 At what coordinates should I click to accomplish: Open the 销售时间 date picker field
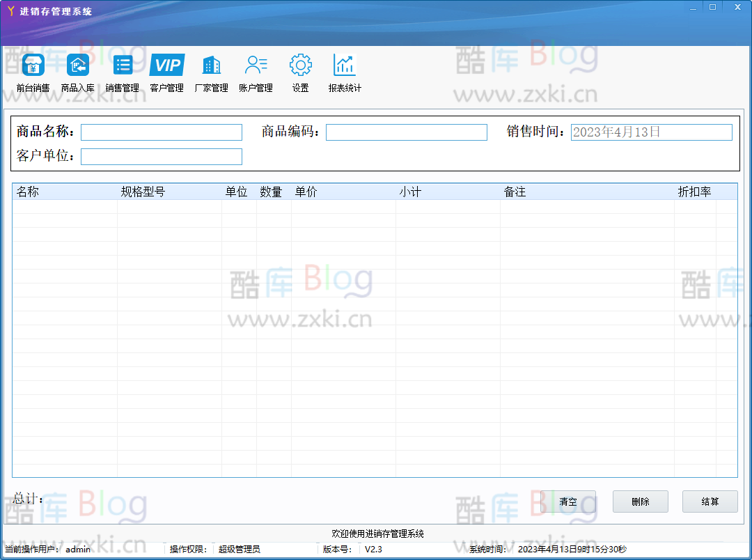click(x=651, y=132)
